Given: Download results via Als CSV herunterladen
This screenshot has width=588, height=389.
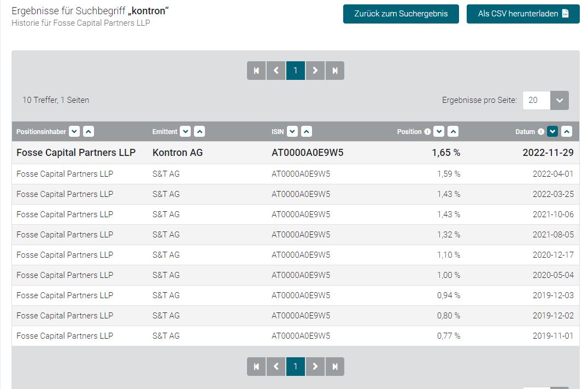Looking at the screenshot, I should point(523,14).
